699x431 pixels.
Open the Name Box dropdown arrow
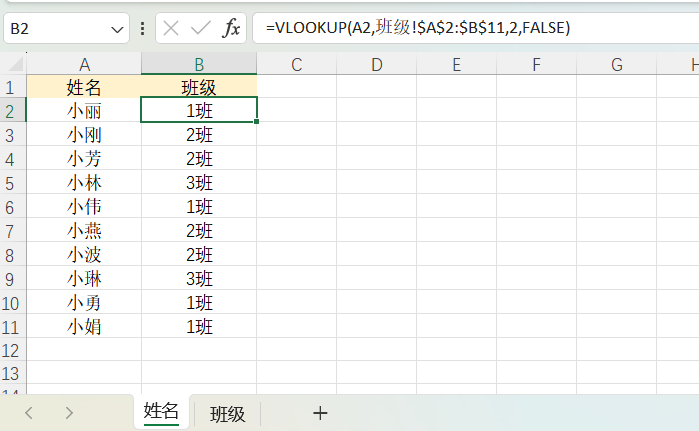click(x=117, y=30)
